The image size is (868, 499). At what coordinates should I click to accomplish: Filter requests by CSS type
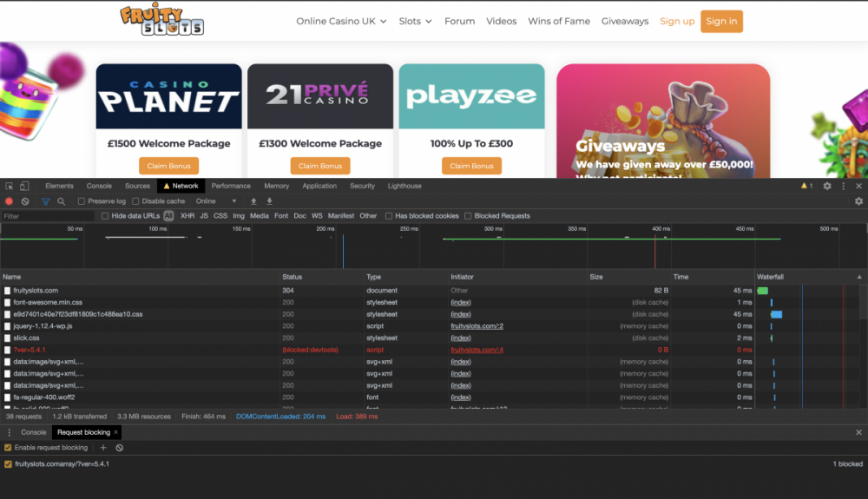pos(220,216)
